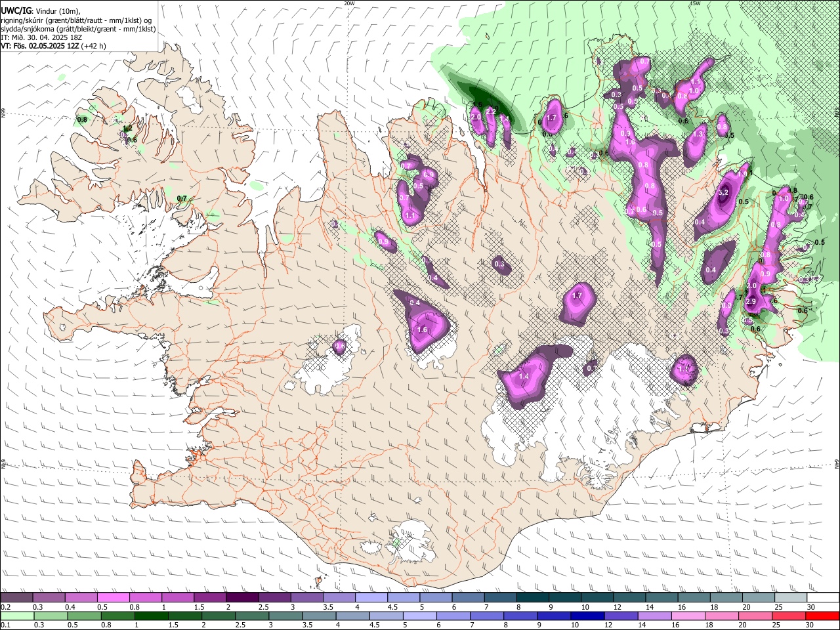The image size is (840, 630).
Task: Click the '0.2' label under the upper legend
Action: tap(5, 607)
